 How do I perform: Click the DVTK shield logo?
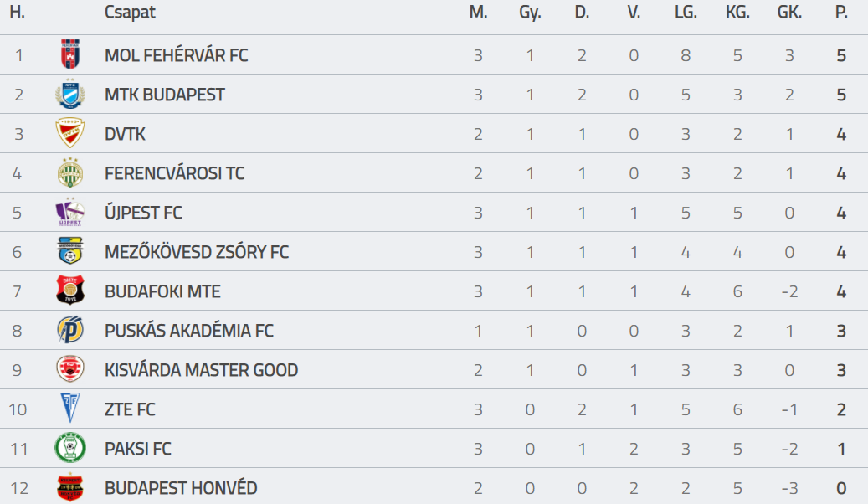point(70,133)
